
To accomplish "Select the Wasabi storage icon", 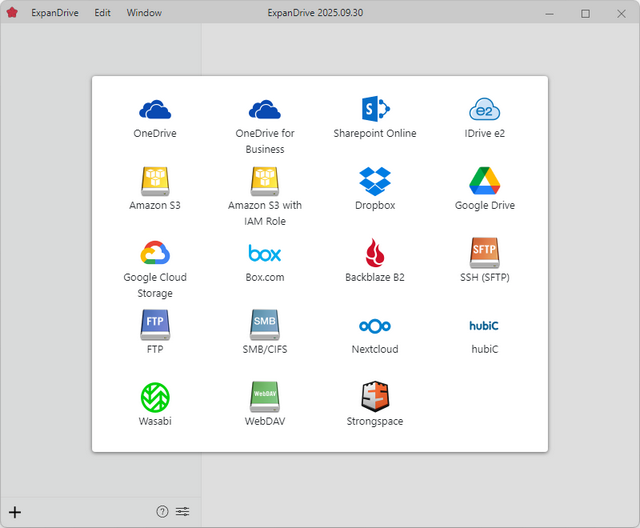I will click(x=155, y=397).
